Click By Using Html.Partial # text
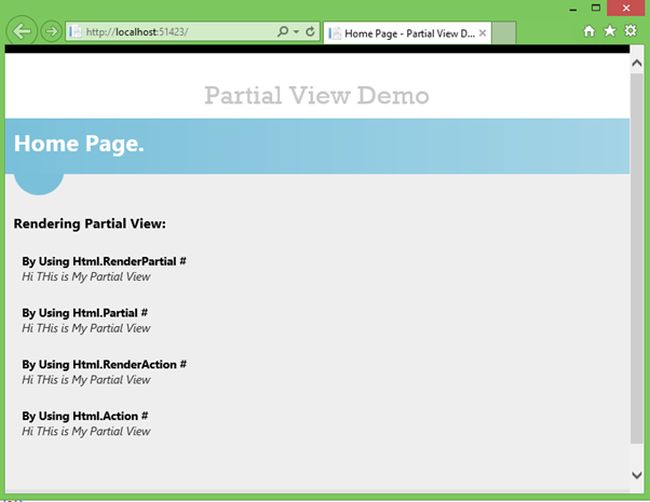The image size is (650, 502). (85, 313)
